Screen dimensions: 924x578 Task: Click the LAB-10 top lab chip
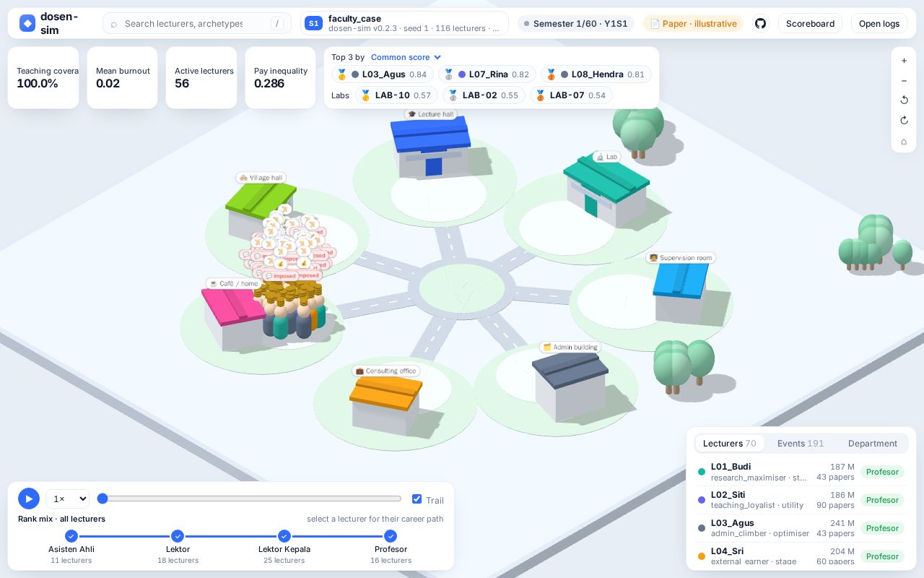click(396, 95)
